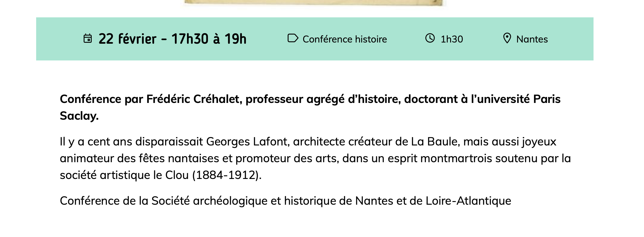This screenshot has height=237, width=644.
Task: Click the location pin icon beside Nantes
Action: 507,38
